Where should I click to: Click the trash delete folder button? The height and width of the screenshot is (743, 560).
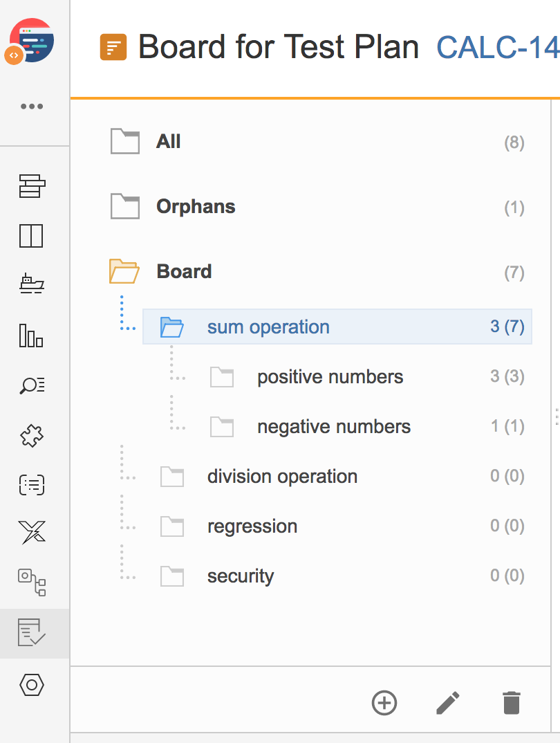click(x=511, y=702)
